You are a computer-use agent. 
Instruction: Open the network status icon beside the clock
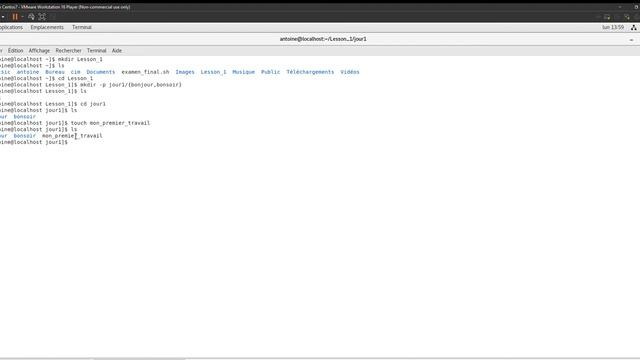[633, 27]
